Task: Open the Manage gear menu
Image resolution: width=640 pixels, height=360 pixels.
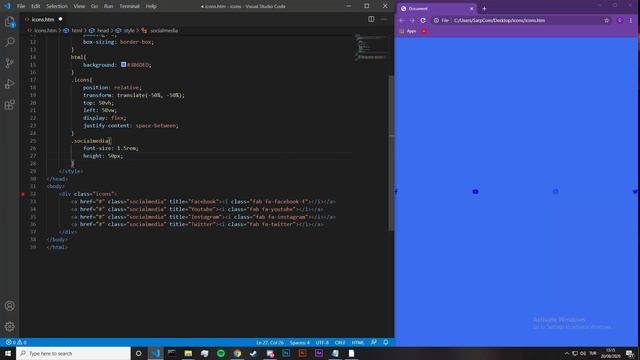Action: tap(10, 327)
